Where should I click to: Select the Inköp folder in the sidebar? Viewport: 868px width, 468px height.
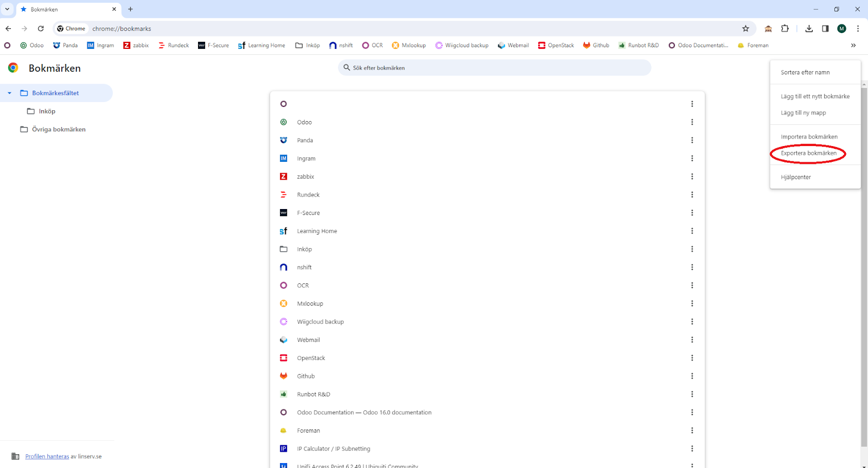(x=47, y=111)
